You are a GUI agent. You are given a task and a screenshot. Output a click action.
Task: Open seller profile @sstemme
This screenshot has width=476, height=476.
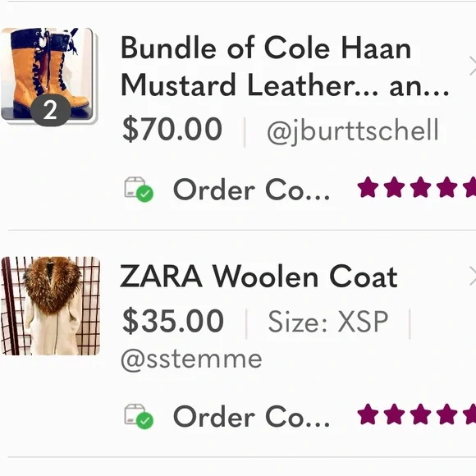[x=191, y=359]
